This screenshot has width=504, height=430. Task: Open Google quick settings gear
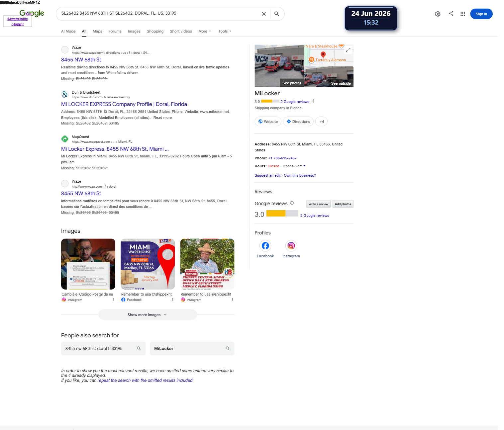click(438, 14)
